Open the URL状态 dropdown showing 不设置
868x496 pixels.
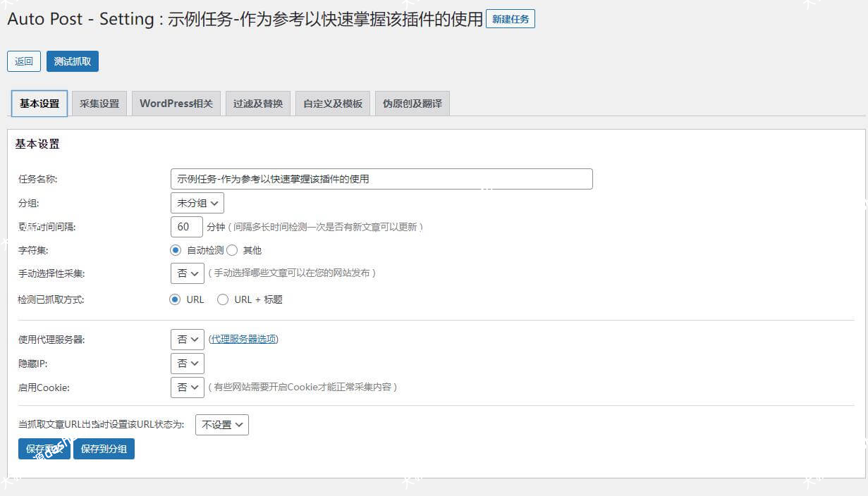point(221,424)
